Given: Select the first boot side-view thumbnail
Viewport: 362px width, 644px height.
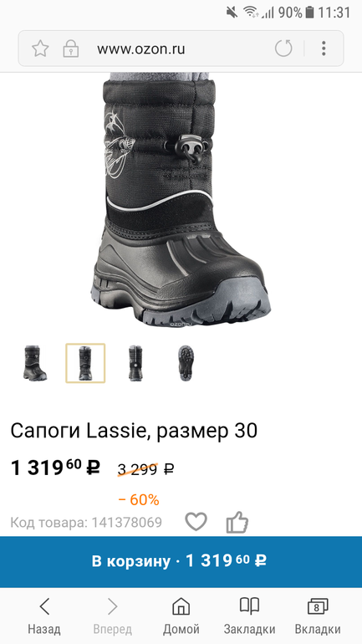Looking at the screenshot, I should click(x=35, y=363).
